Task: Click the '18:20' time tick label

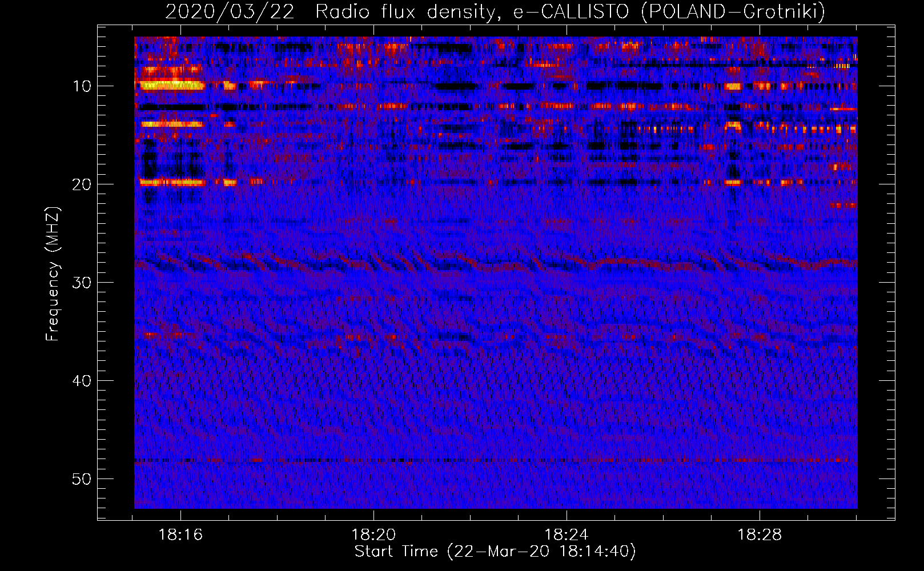Action: [373, 535]
